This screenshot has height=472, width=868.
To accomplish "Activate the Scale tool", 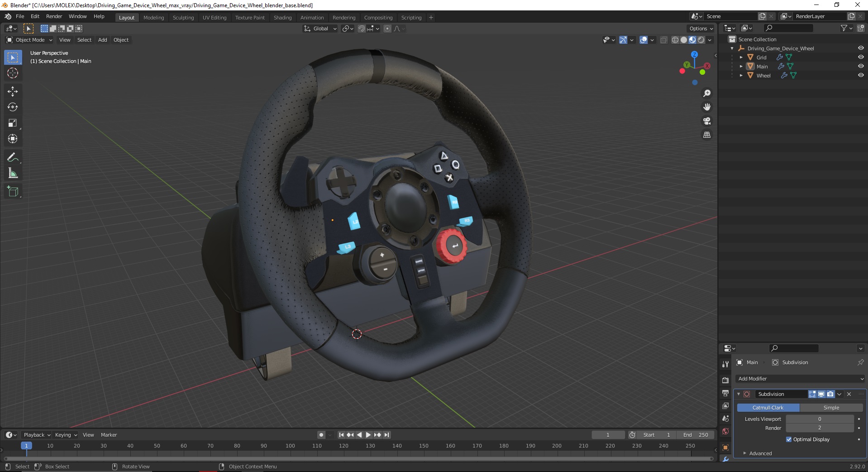I will click(x=13, y=123).
